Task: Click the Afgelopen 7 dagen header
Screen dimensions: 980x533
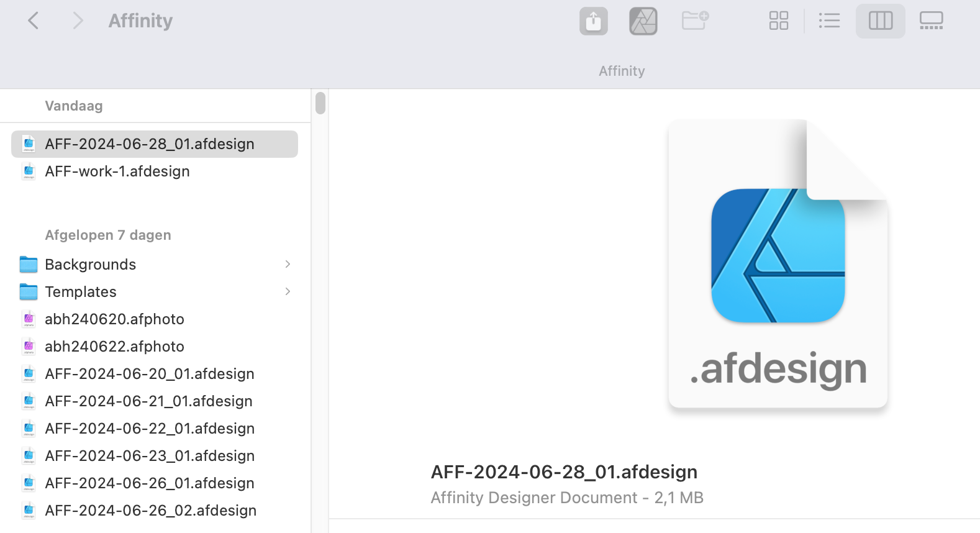Action: [x=108, y=235]
